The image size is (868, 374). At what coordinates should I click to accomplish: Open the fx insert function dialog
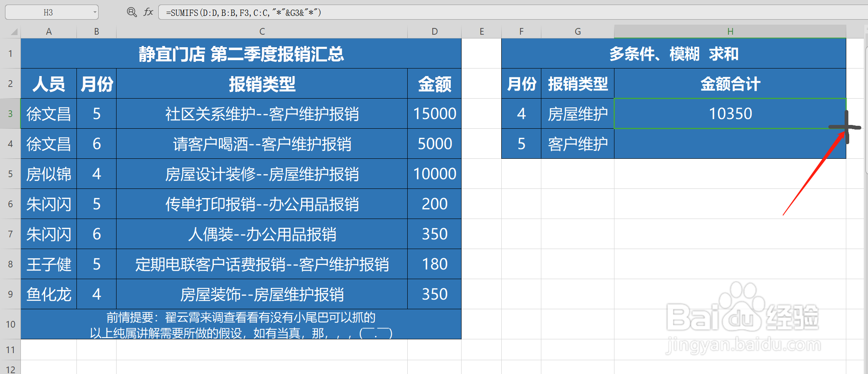pos(148,12)
